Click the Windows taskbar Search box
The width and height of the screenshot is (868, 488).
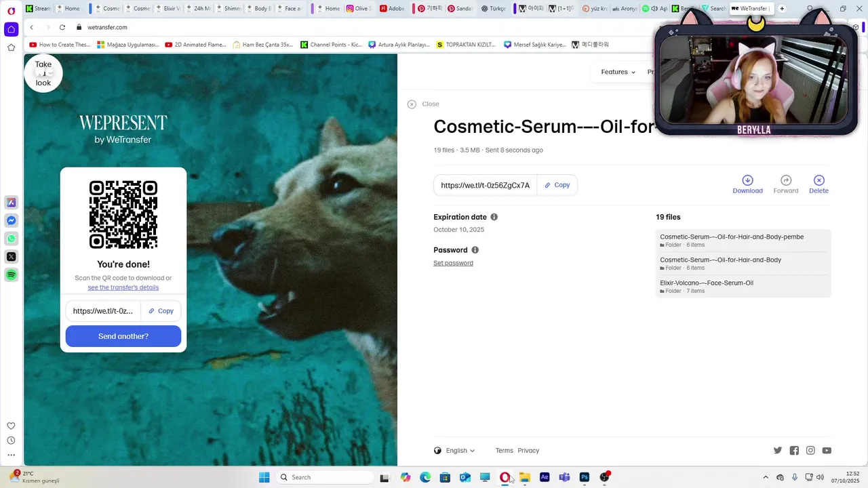pos(325,477)
